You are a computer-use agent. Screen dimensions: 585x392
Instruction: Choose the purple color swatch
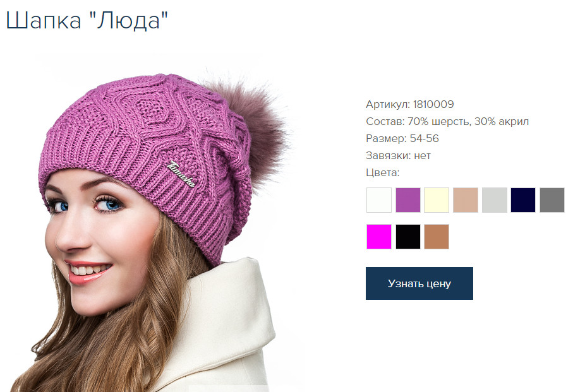point(407,200)
